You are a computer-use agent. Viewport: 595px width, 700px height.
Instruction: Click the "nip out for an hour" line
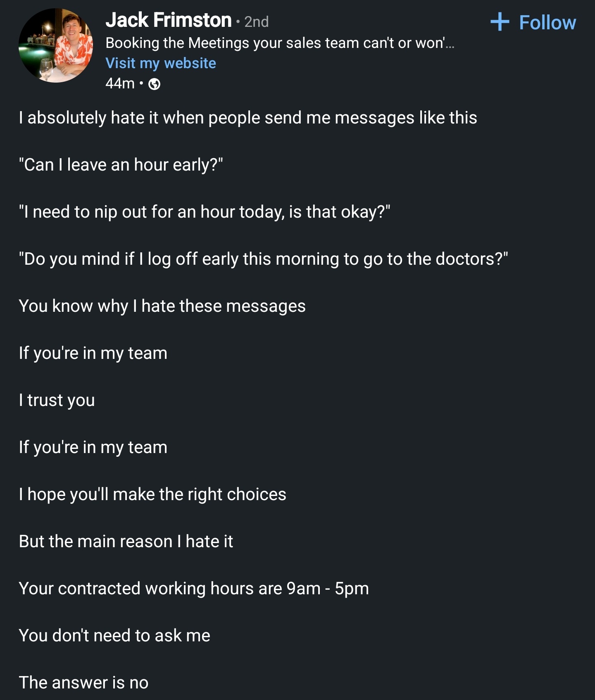[x=205, y=212]
